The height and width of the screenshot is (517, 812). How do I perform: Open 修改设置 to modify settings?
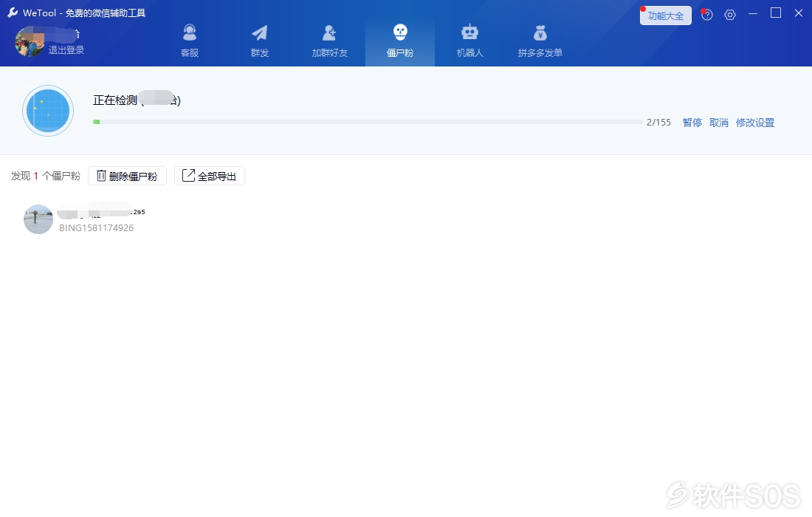pyautogui.click(x=755, y=123)
